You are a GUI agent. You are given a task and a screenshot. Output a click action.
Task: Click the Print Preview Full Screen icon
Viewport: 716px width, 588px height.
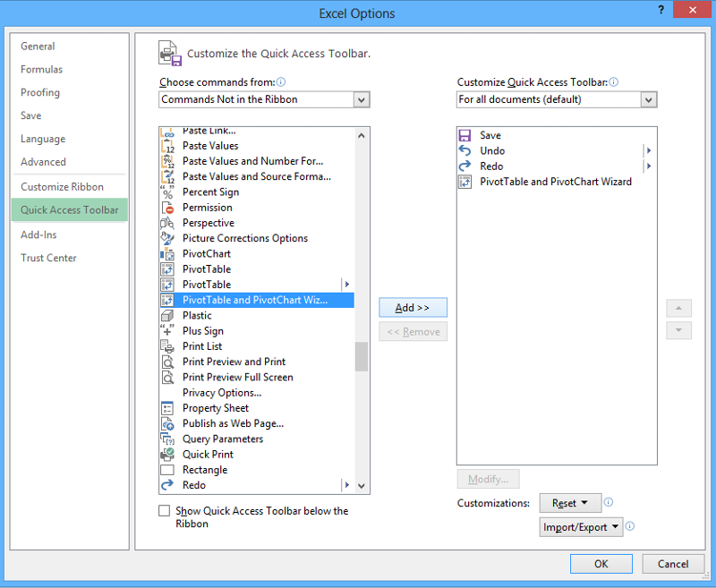(x=167, y=378)
